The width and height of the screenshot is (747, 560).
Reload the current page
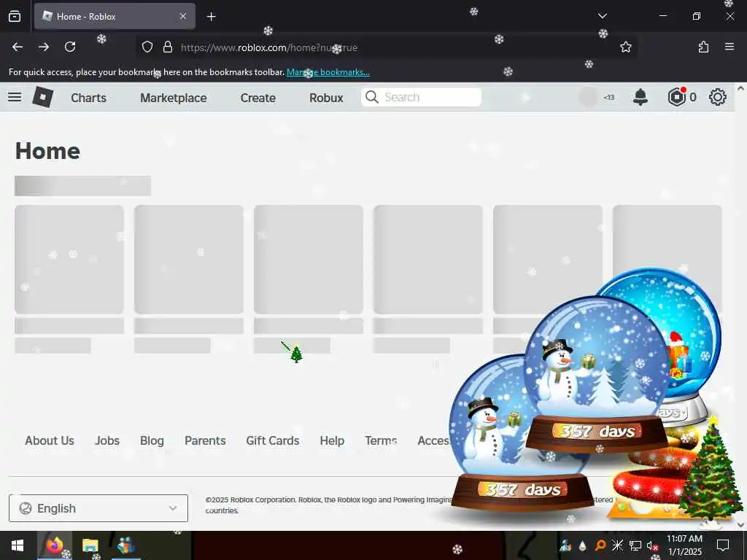(70, 47)
